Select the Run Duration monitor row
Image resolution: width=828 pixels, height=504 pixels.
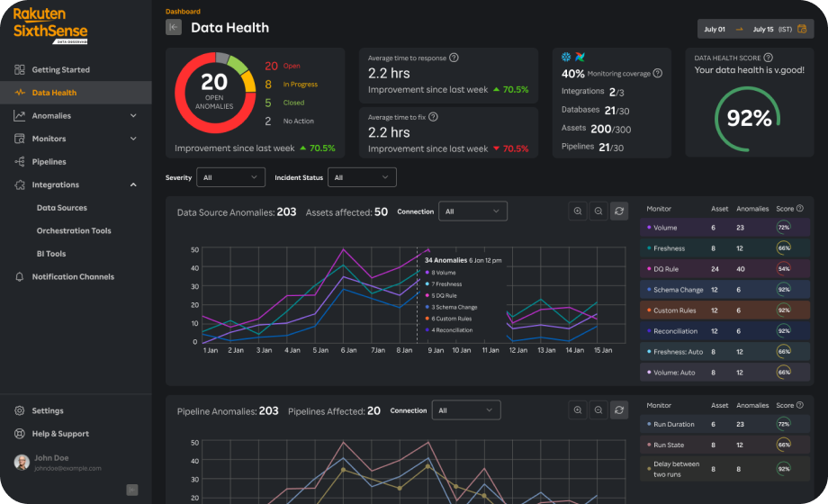pyautogui.click(x=724, y=424)
